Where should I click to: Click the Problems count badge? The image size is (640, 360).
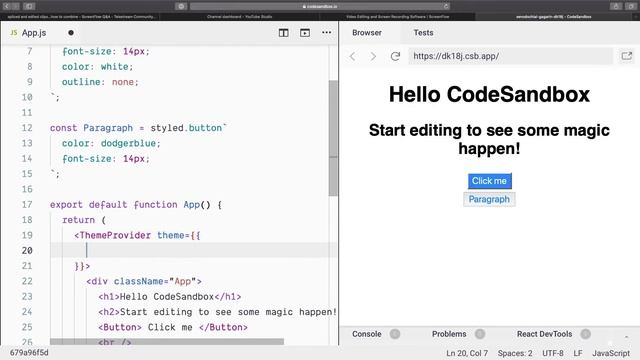[480, 334]
